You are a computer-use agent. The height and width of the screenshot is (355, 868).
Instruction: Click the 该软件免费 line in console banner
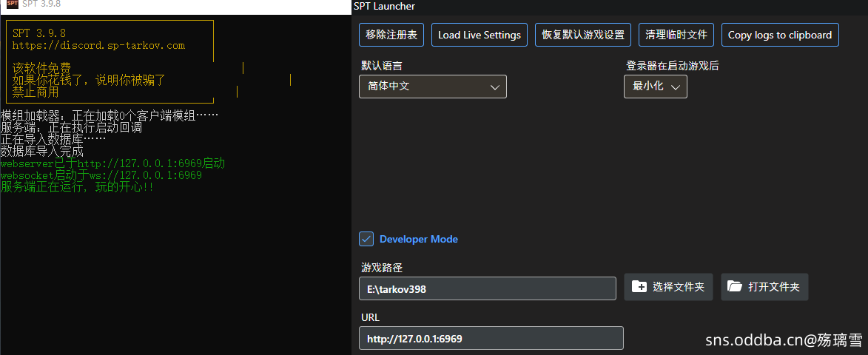pyautogui.click(x=41, y=69)
